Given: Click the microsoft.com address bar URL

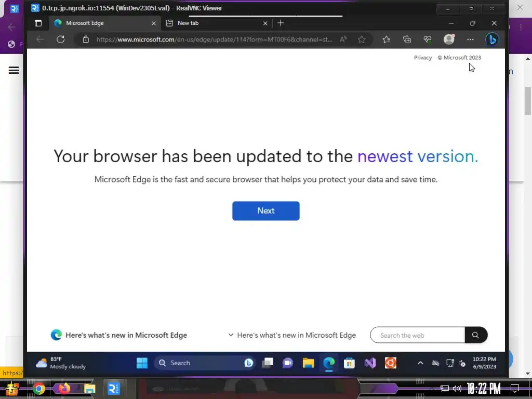Looking at the screenshot, I should 214,39.
